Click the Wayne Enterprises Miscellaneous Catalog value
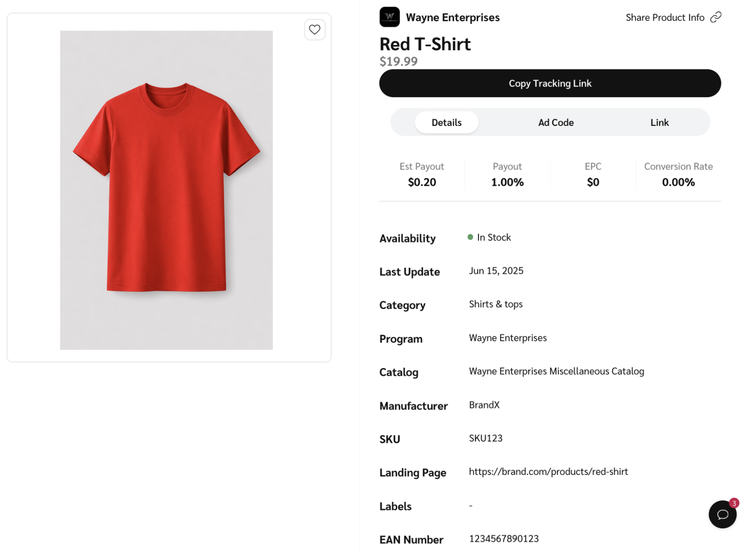The image size is (756, 551). point(556,371)
